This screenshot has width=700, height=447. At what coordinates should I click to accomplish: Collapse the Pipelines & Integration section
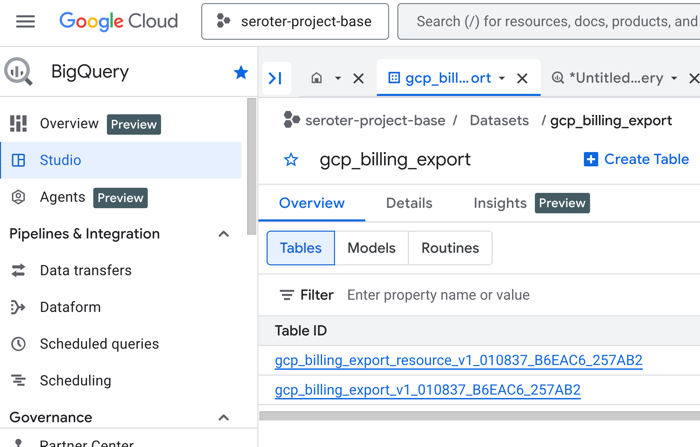coord(223,234)
